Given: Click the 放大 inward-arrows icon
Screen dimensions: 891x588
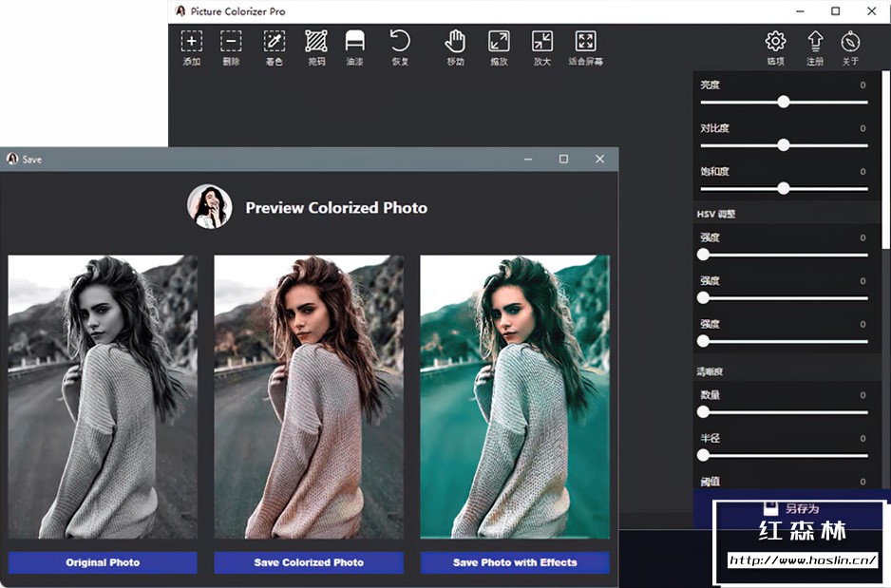Looking at the screenshot, I should coord(542,42).
